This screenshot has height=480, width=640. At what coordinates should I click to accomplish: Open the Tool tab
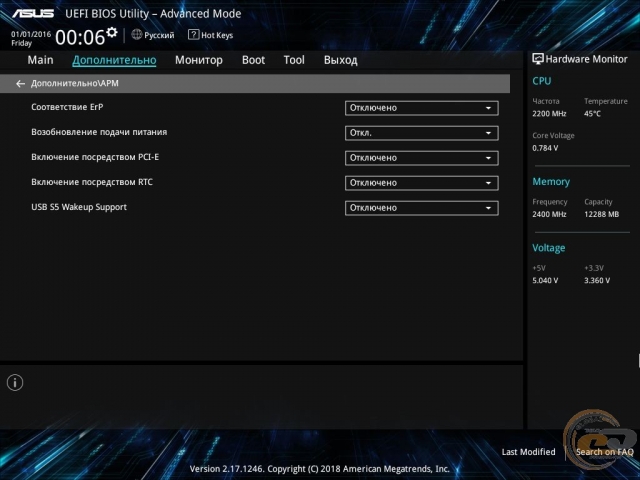pyautogui.click(x=294, y=60)
